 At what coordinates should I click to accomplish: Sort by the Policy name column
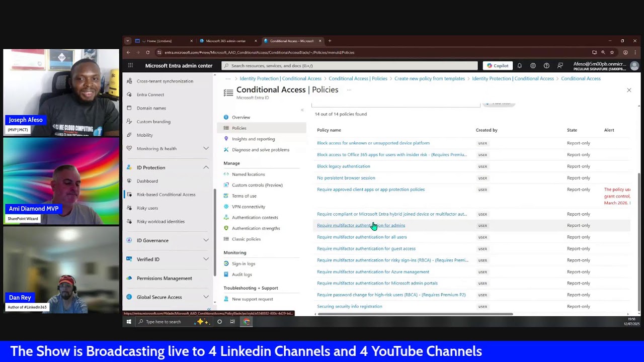[329, 130]
